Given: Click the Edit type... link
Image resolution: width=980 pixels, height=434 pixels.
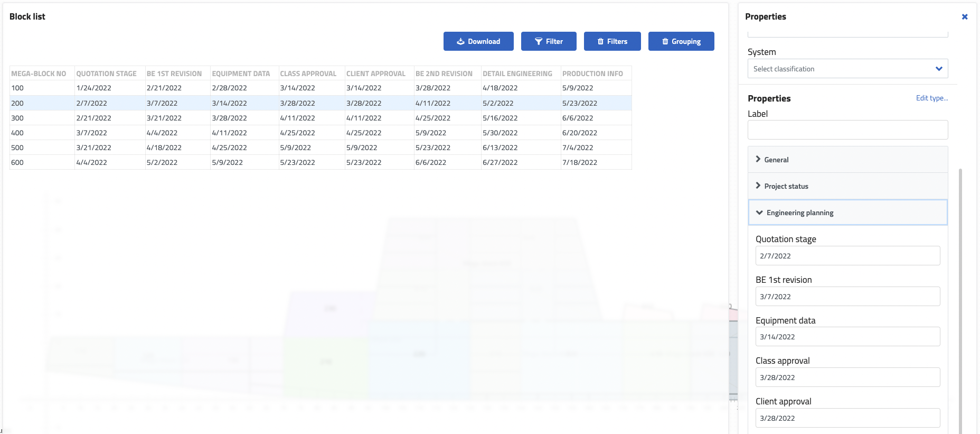Looking at the screenshot, I should coord(932,98).
